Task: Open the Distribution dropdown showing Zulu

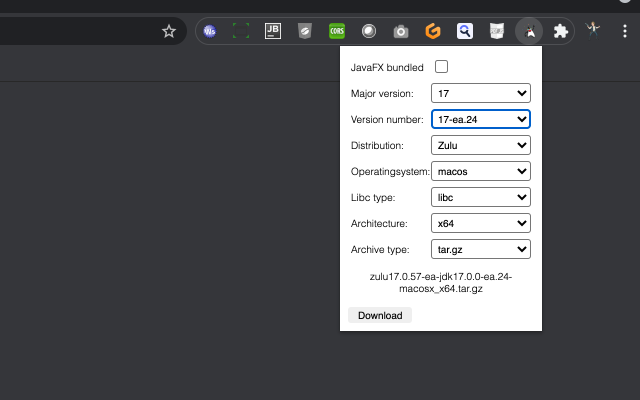Action: tap(480, 145)
